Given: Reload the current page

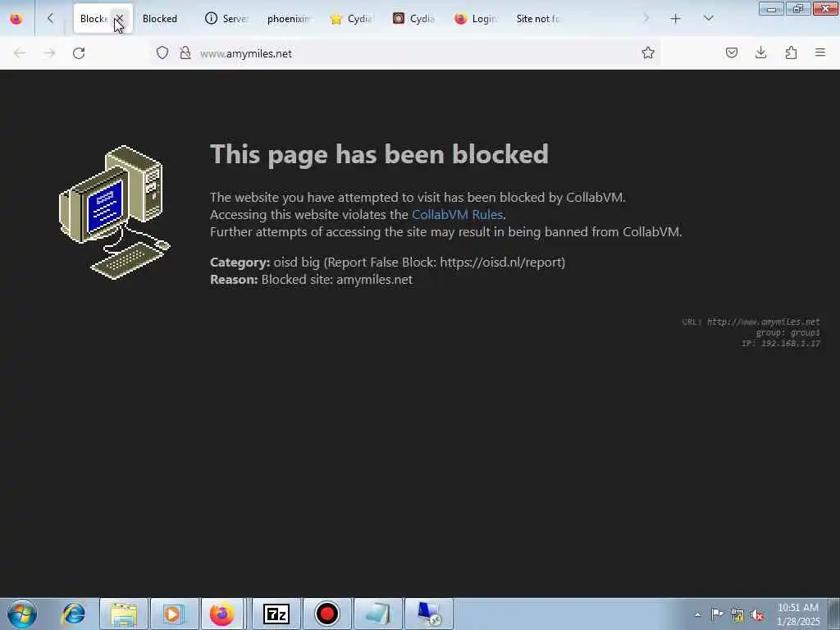Looking at the screenshot, I should 79,53.
